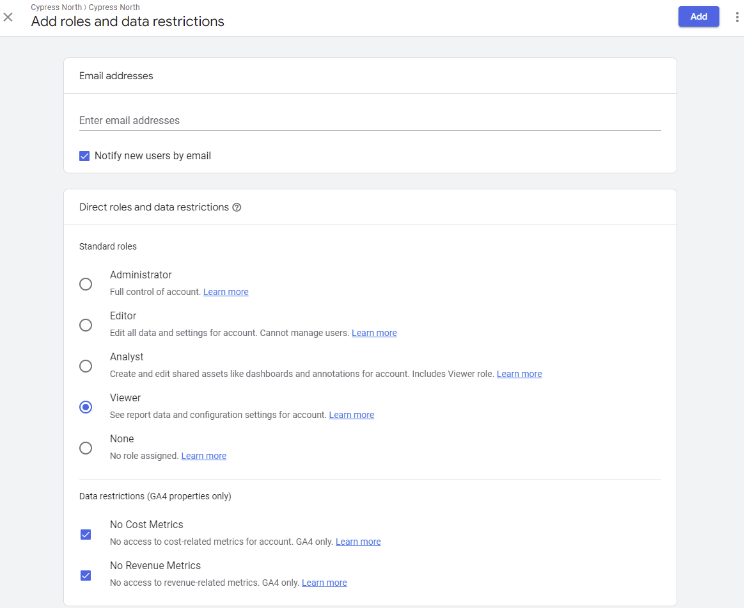Select the Viewer role radio button
The image size is (746, 608).
(x=86, y=407)
